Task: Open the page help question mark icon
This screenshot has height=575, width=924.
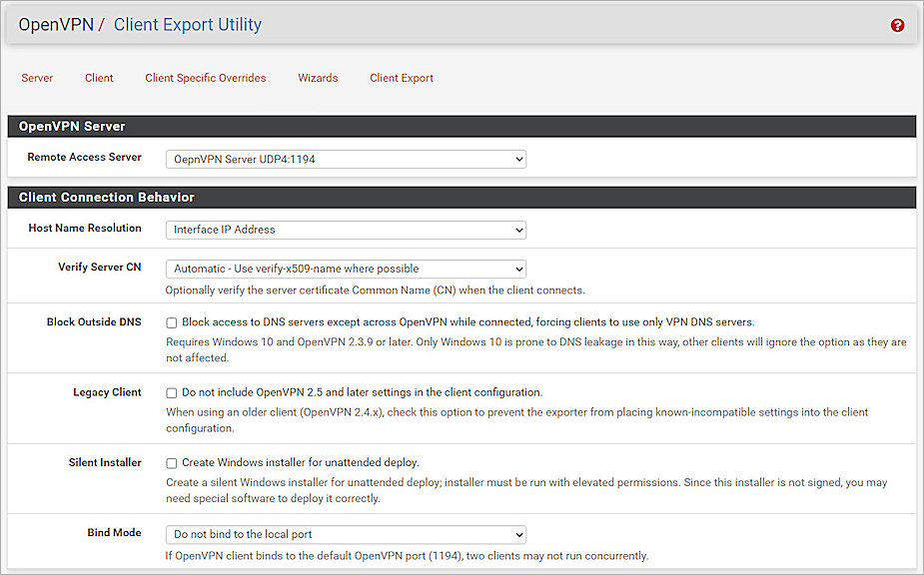Action: 897,25
